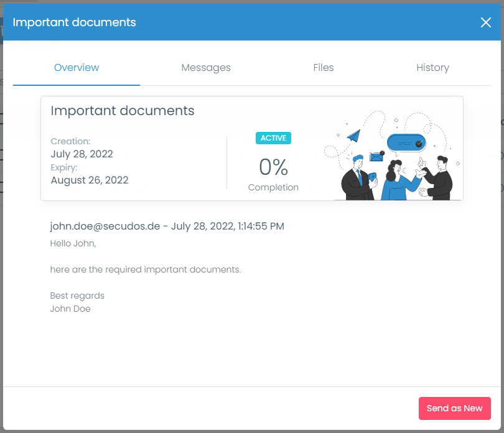This screenshot has width=504, height=433.
Task: Close the Important documents dialog
Action: point(486,22)
